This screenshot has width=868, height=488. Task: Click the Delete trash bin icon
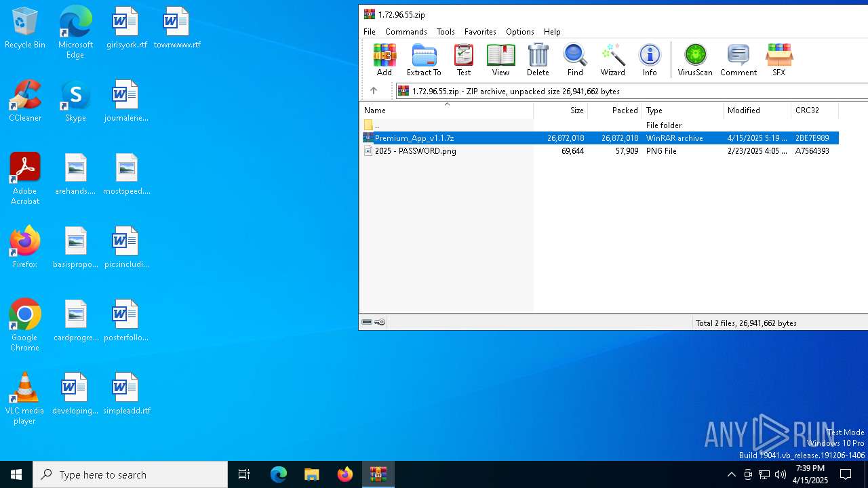[538, 60]
